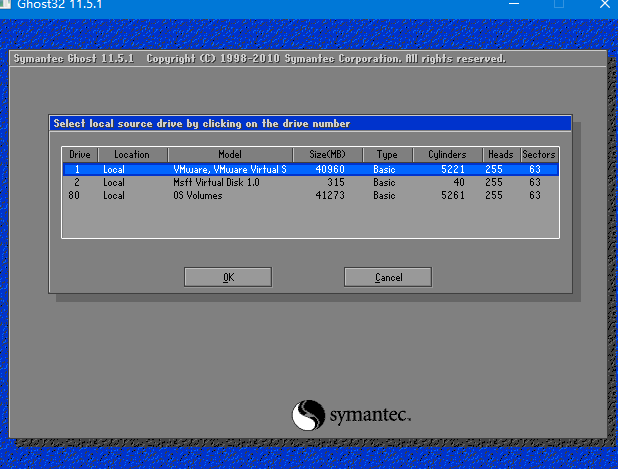Click the Heads column header

(x=500, y=155)
